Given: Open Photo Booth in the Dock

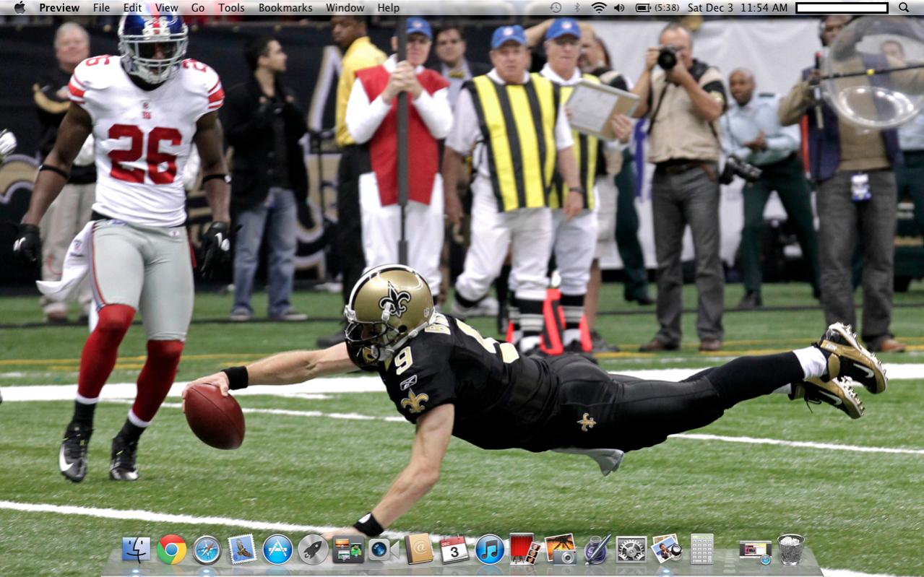Looking at the screenshot, I should click(x=525, y=549).
